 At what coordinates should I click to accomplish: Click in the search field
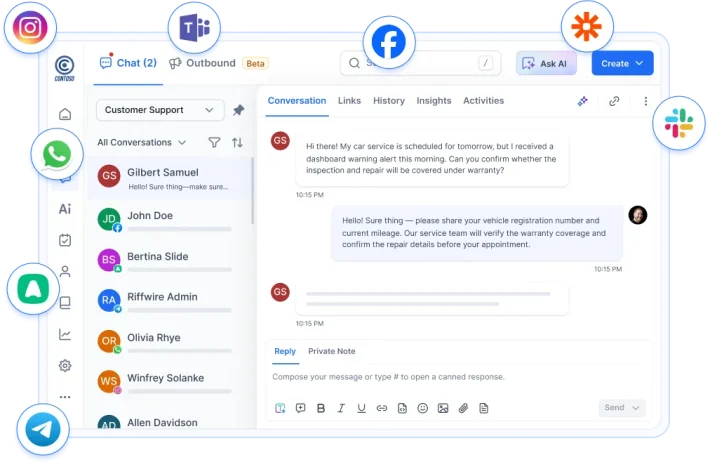click(421, 63)
